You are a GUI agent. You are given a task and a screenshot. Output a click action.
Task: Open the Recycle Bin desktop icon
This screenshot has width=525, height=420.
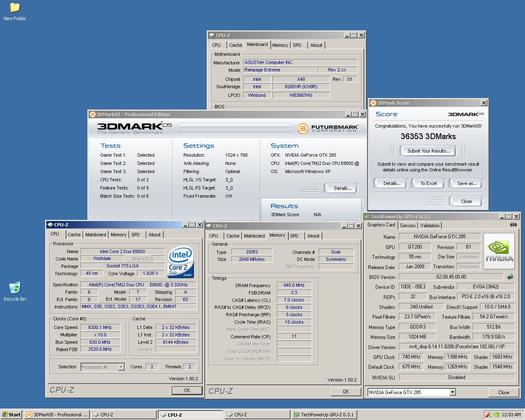click(15, 292)
